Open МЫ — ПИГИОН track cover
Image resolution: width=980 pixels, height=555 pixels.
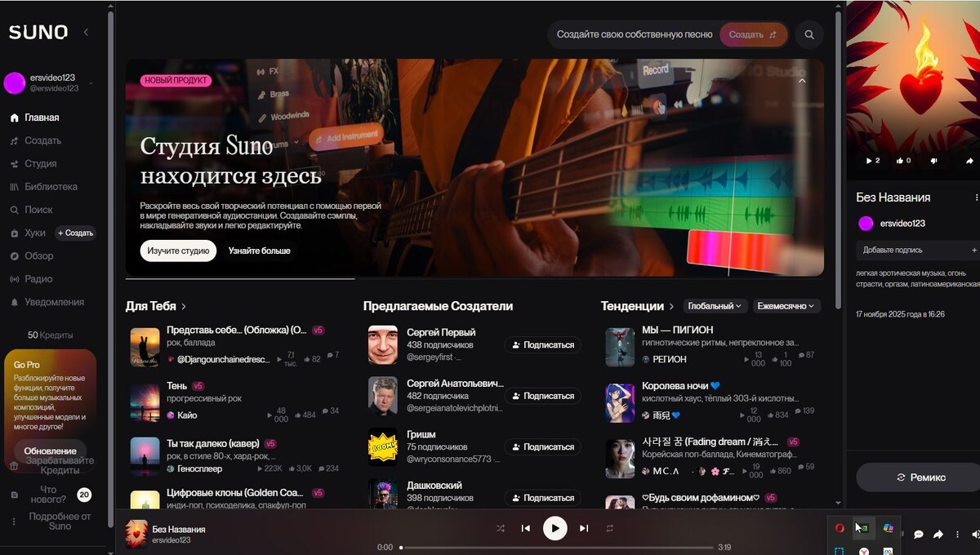pos(620,348)
